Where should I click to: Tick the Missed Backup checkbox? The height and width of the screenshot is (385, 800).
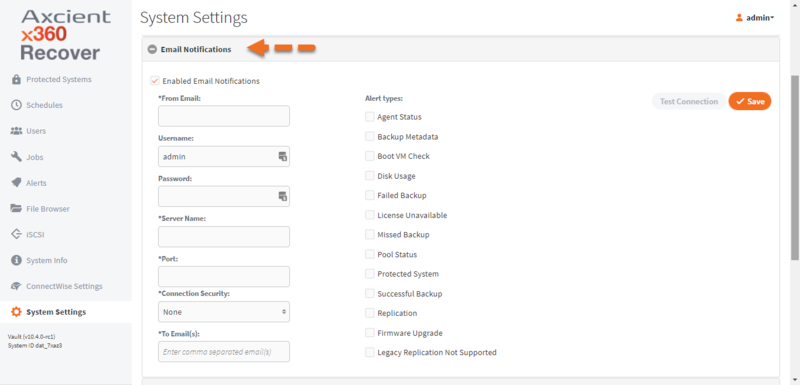[x=369, y=235]
